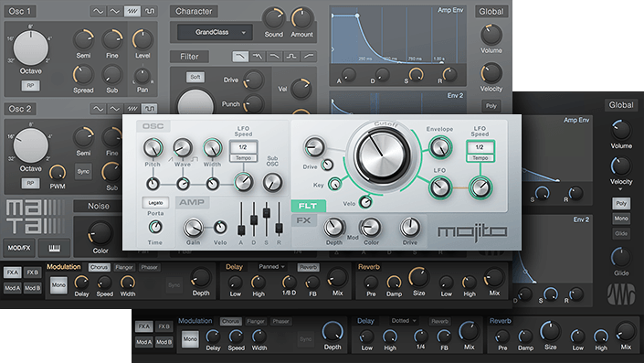644x363 pixels.
Task: Click the Mojito Sub OSC knob
Action: [x=272, y=182]
